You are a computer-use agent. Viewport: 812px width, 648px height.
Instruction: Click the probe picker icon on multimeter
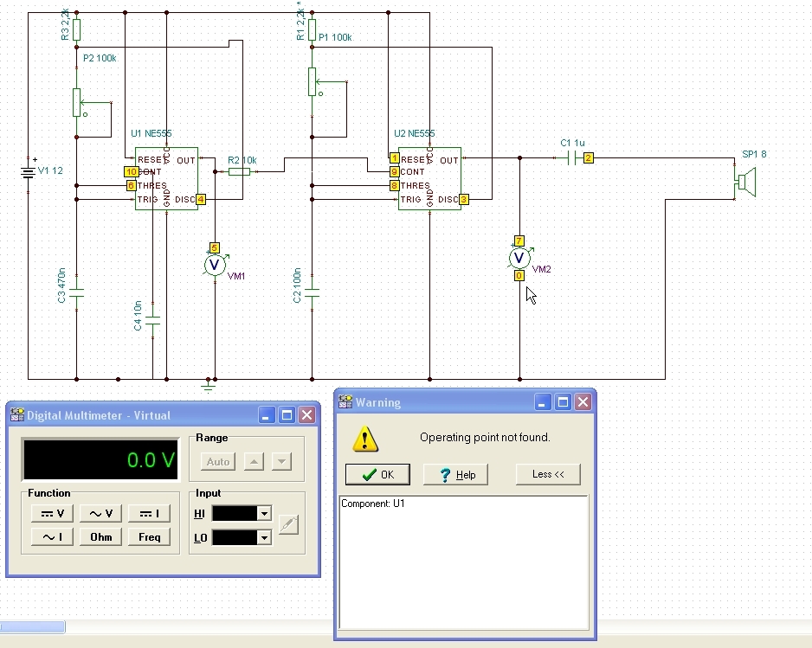click(x=288, y=525)
